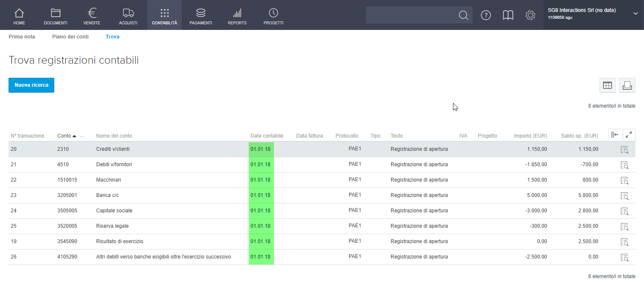
Task: Sort by Conto column header
Action: (64, 136)
